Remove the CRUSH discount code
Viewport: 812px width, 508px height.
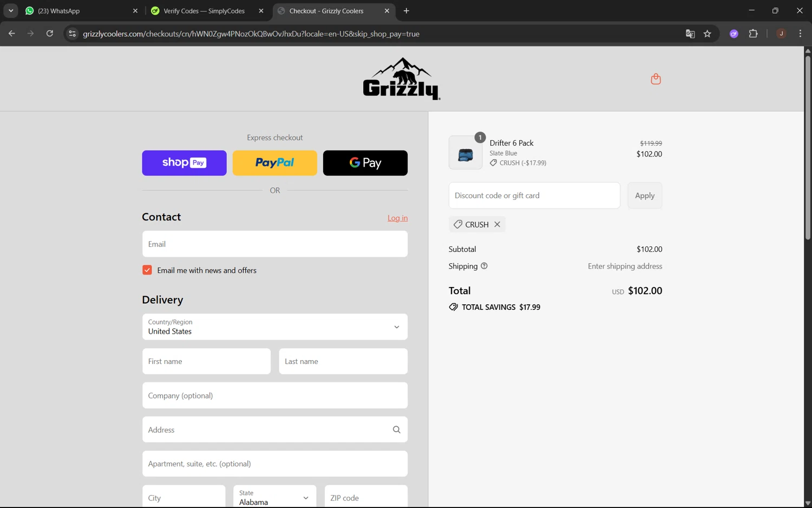(x=497, y=224)
